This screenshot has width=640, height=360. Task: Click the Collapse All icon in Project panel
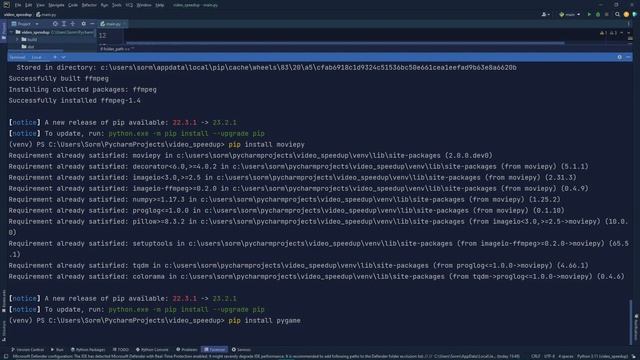tap(73, 24)
